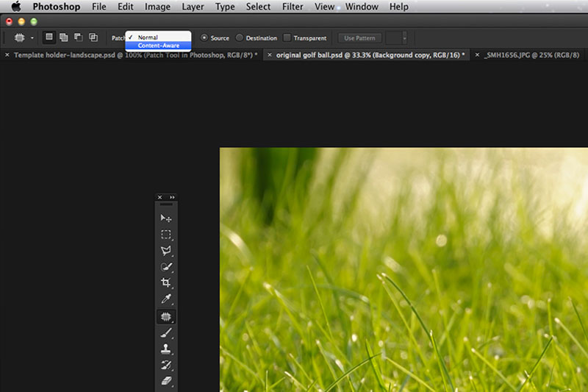Select the Crop tool
588x392 pixels.
(166, 283)
